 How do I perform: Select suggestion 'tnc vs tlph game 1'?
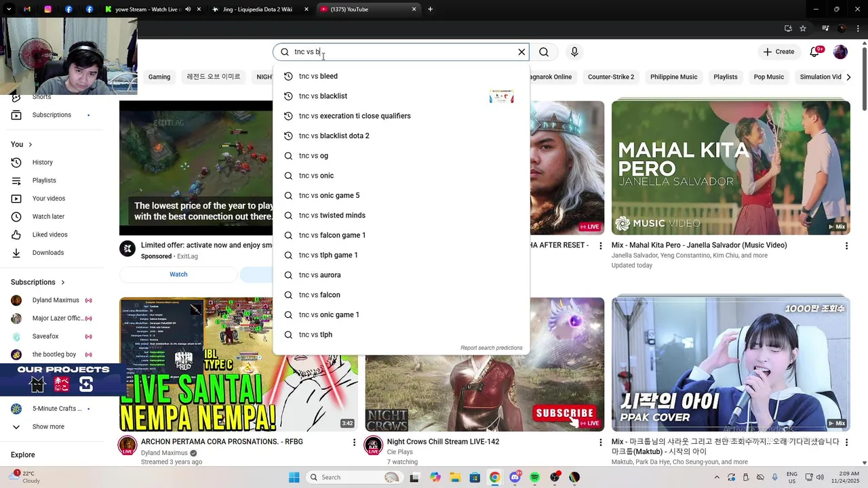pyautogui.click(x=401, y=256)
